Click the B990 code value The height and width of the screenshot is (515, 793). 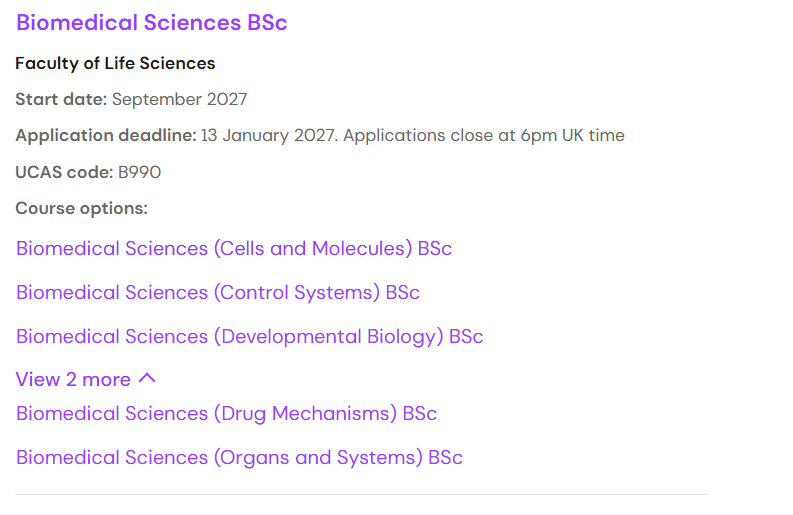(x=139, y=172)
